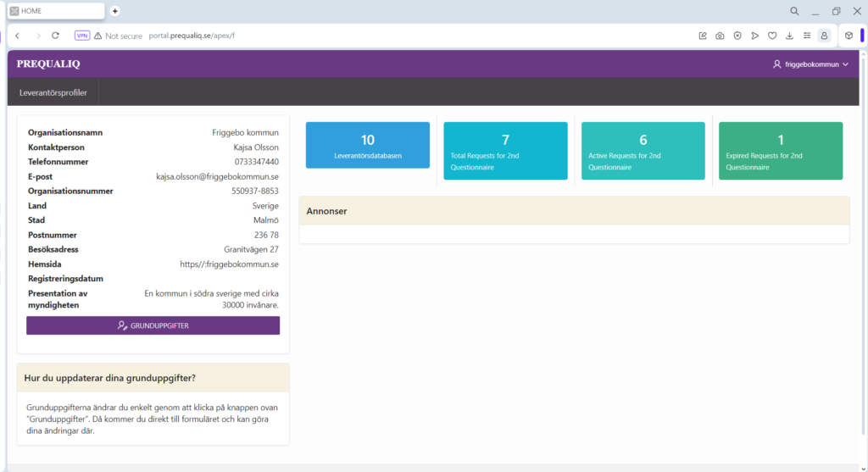This screenshot has height=472, width=868.
Task: Open the Active Requests for 2nd Questionnaire card
Action: pyautogui.click(x=643, y=150)
